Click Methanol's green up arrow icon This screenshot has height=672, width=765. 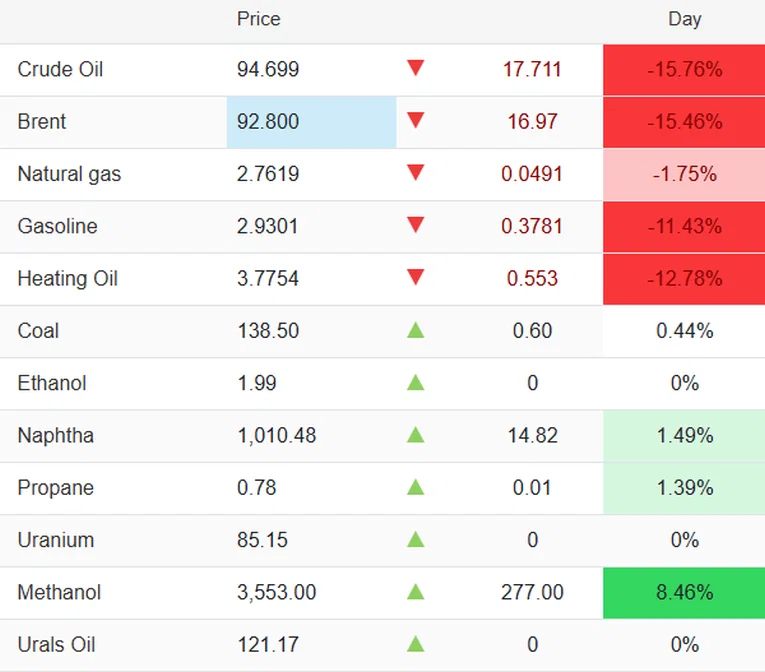(x=416, y=592)
